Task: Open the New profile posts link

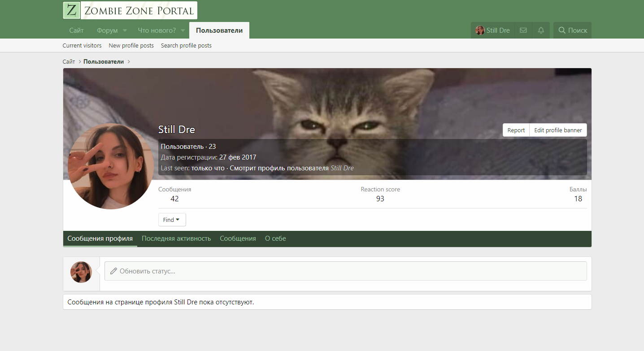Action: [131, 45]
